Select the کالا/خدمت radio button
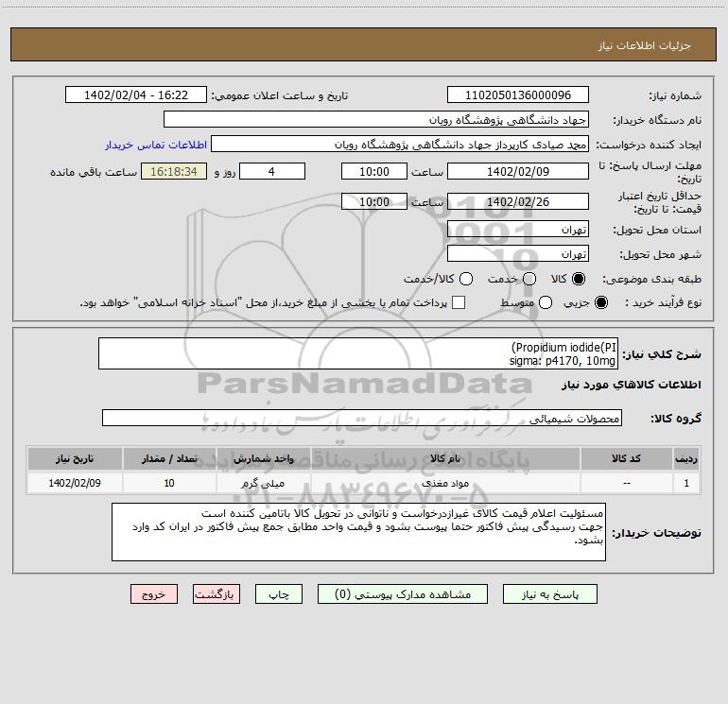Viewport: 728px width, 704px height. [466, 279]
